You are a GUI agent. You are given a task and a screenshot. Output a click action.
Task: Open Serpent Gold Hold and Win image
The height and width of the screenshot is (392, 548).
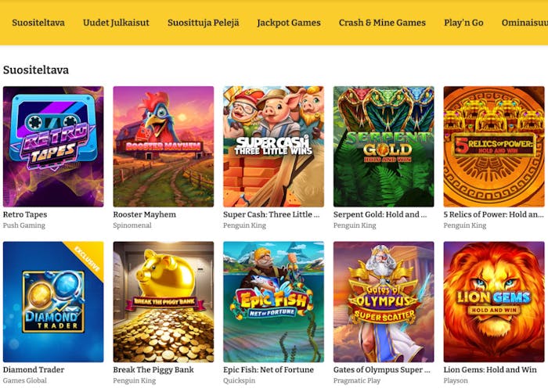(384, 146)
